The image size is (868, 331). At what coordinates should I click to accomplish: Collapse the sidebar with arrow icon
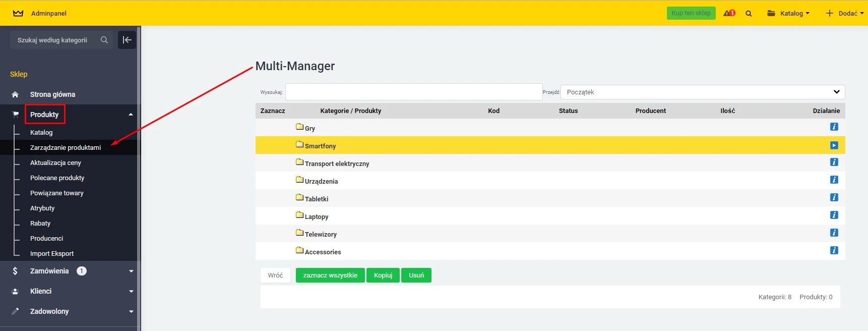click(x=127, y=40)
